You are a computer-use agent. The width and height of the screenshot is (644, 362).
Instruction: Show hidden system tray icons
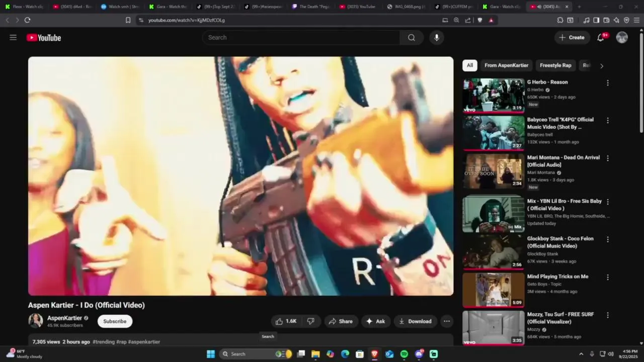tap(581, 354)
